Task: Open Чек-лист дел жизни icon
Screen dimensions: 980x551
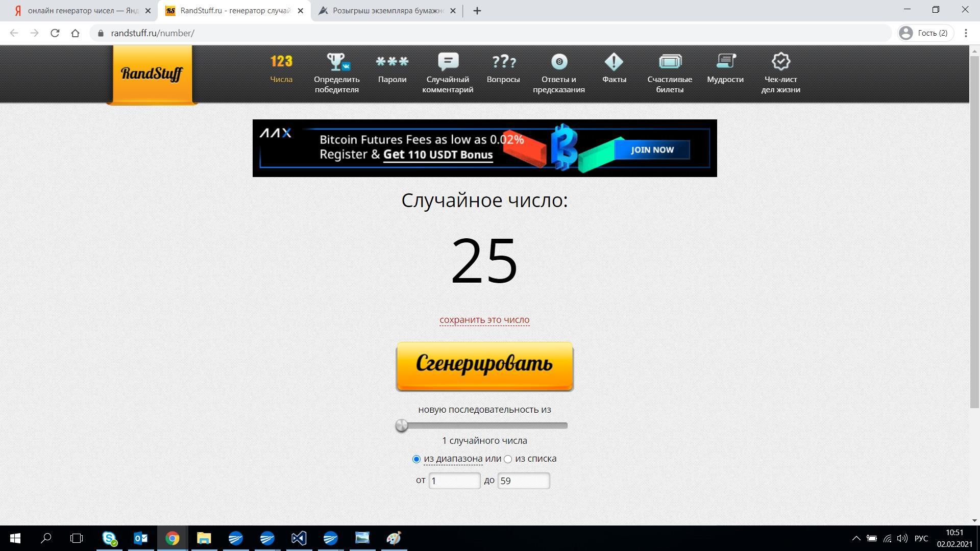Action: tap(780, 62)
